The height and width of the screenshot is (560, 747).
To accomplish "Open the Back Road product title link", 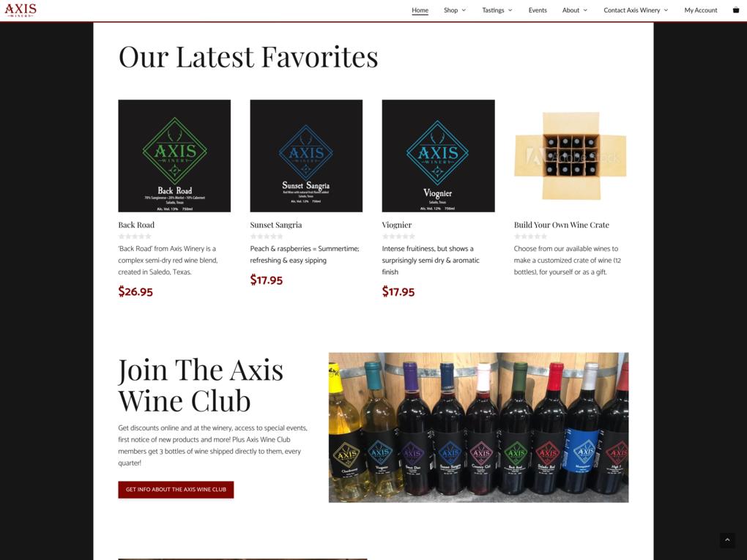I will pyautogui.click(x=136, y=225).
